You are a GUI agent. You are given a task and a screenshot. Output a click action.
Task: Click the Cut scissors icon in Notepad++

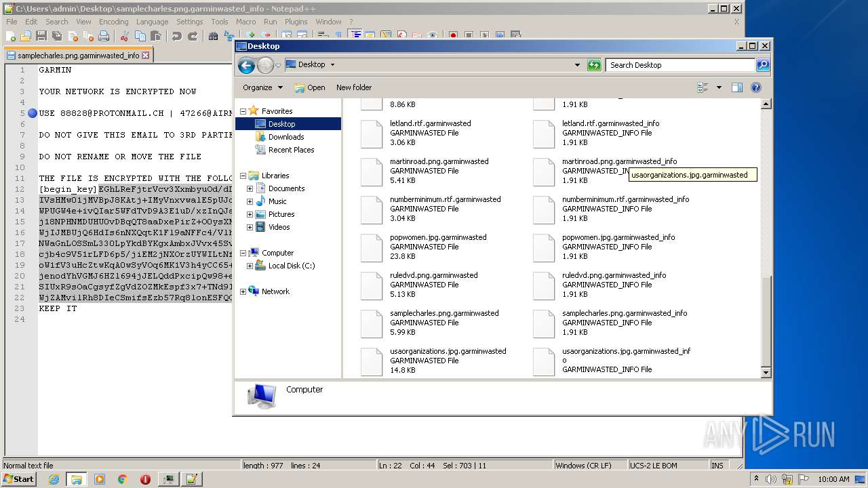click(125, 36)
